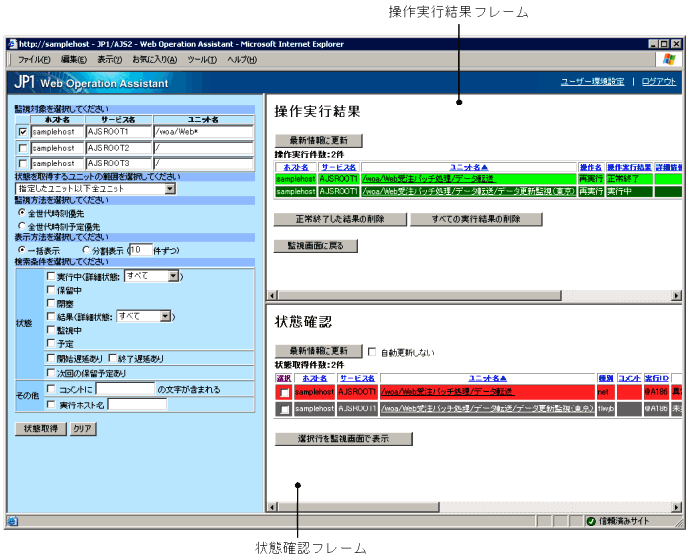This screenshot has height=560, width=688.
Task: Select 全世代時刻優先 radio button
Action: (x=22, y=213)
